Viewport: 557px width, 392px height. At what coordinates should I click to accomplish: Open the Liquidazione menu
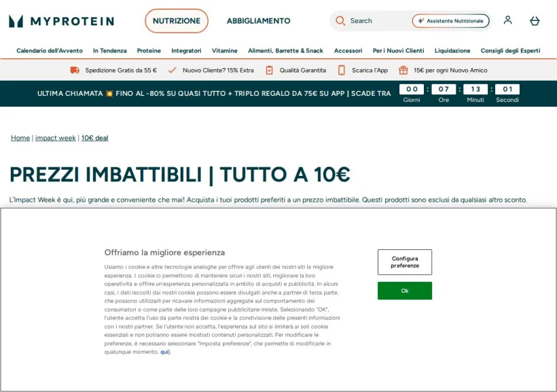(452, 51)
